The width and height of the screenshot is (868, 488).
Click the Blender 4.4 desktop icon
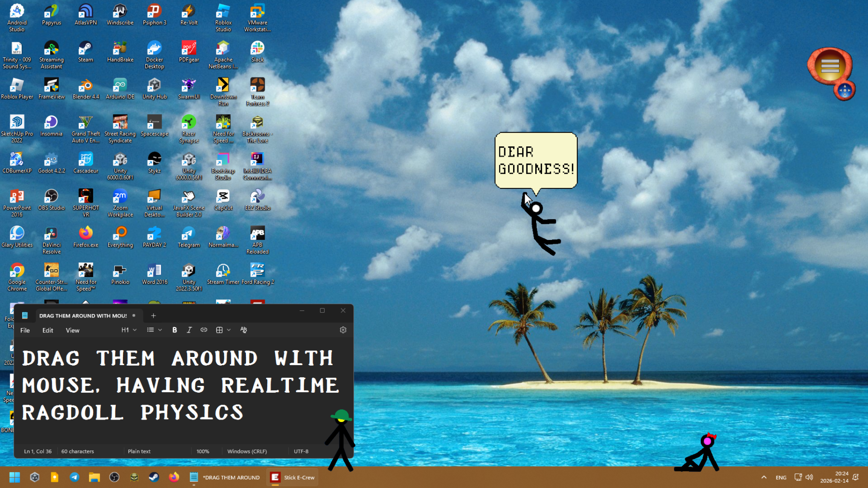(x=86, y=90)
